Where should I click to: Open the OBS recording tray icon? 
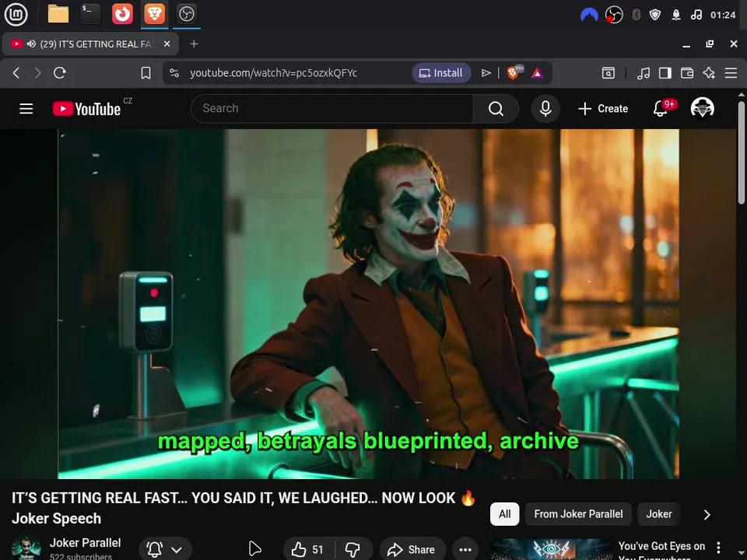point(614,15)
